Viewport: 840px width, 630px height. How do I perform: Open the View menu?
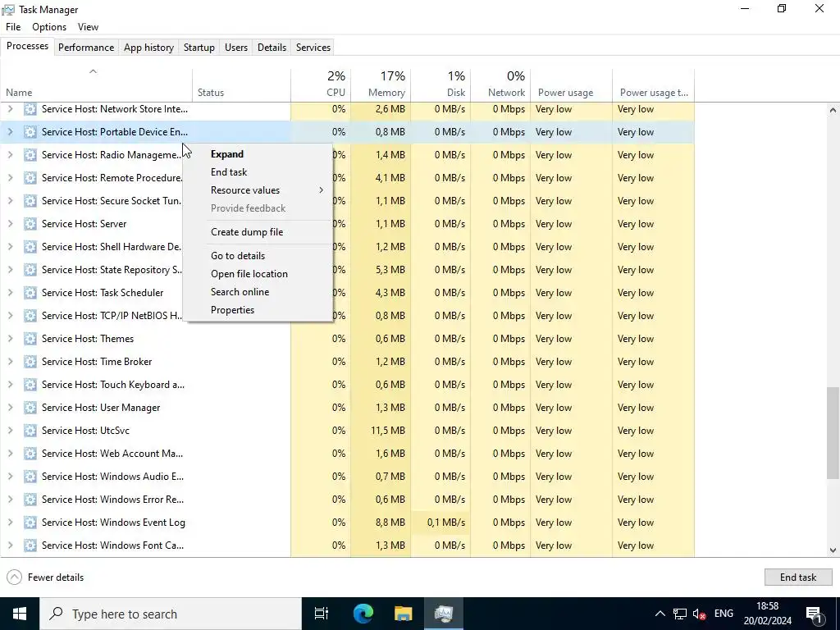(88, 27)
